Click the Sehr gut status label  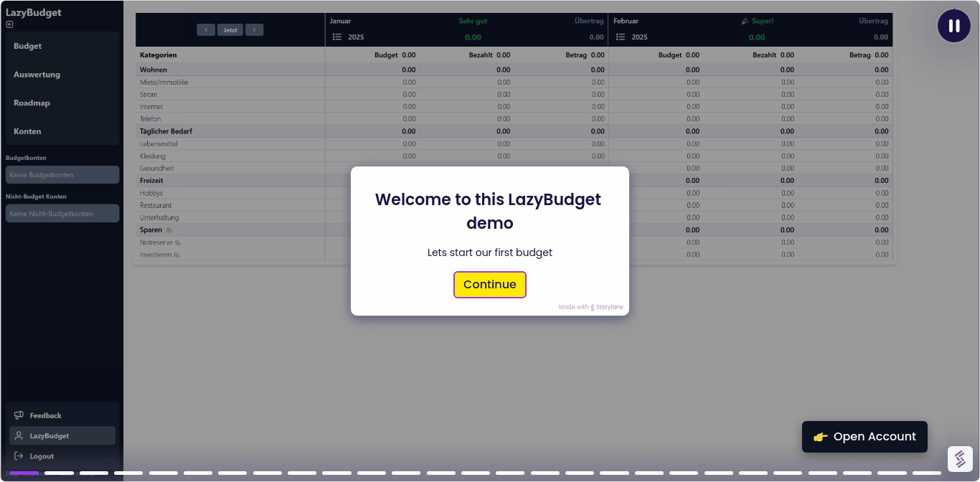pos(473,22)
